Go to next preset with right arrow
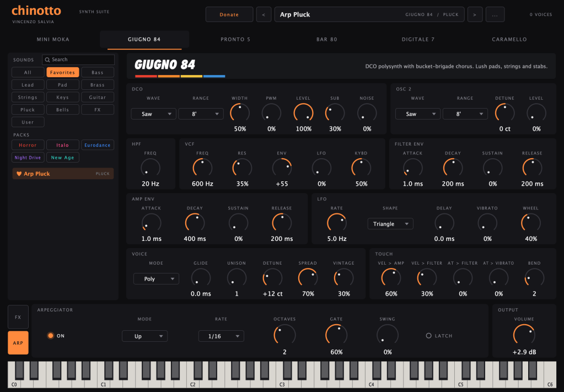 pyautogui.click(x=475, y=15)
